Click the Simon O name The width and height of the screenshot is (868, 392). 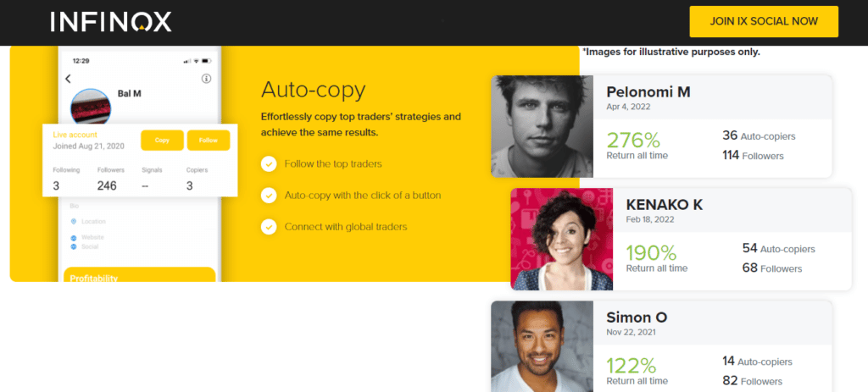[x=637, y=317]
